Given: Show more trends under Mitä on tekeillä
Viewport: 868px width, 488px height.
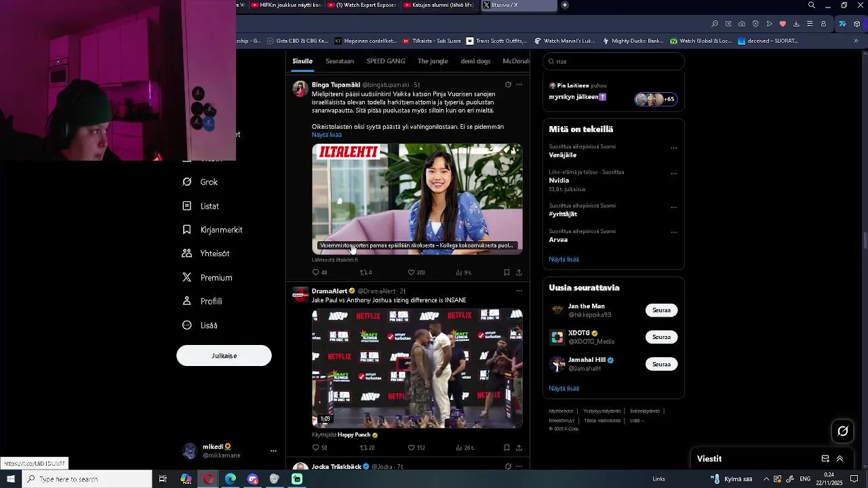Looking at the screenshot, I should coord(564,259).
